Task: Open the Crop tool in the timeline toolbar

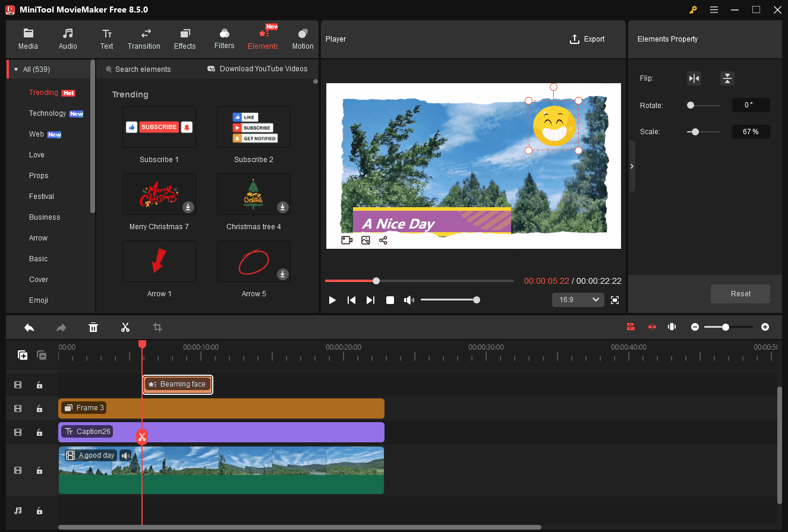Action: pos(157,327)
